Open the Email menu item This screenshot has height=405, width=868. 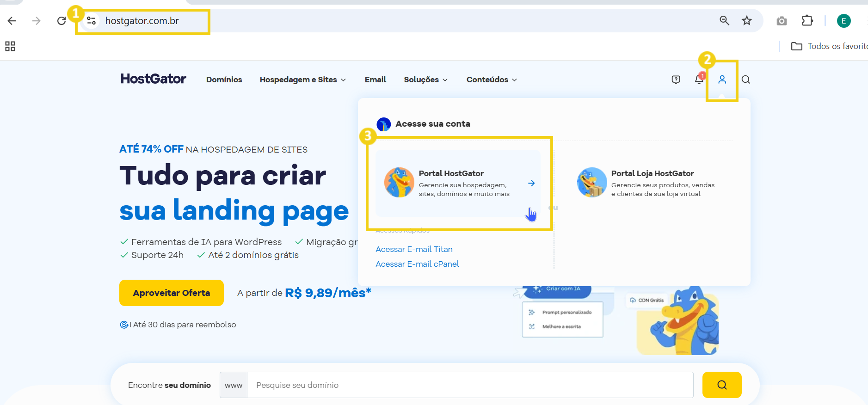tap(376, 80)
